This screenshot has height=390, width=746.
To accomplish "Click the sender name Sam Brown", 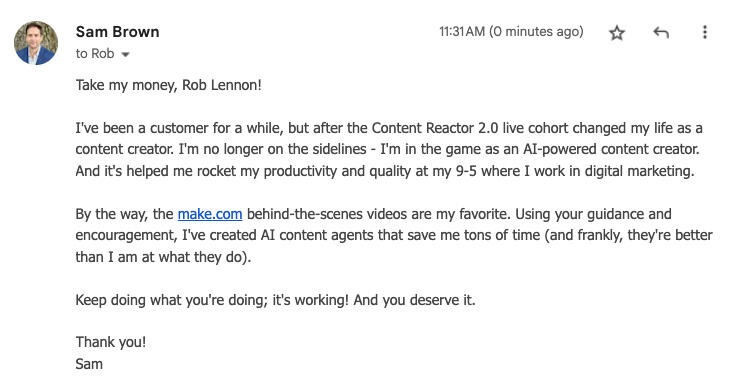I will (118, 32).
